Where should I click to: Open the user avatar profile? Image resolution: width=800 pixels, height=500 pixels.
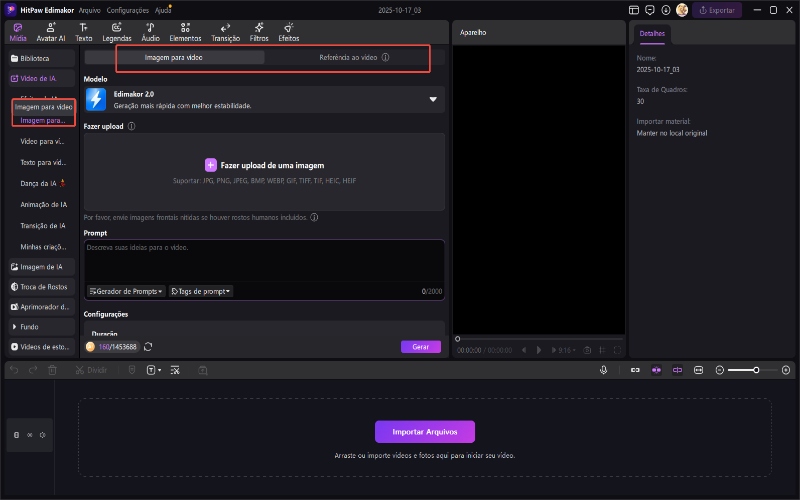tap(682, 10)
